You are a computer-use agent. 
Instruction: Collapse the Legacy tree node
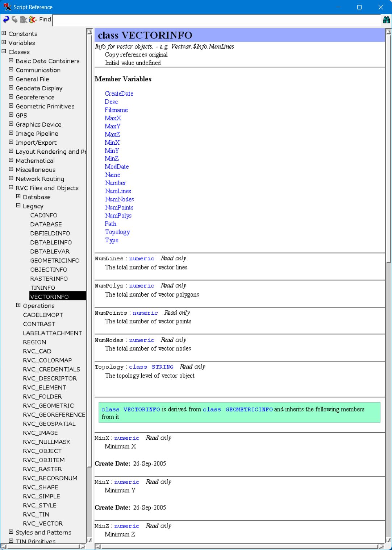click(18, 206)
